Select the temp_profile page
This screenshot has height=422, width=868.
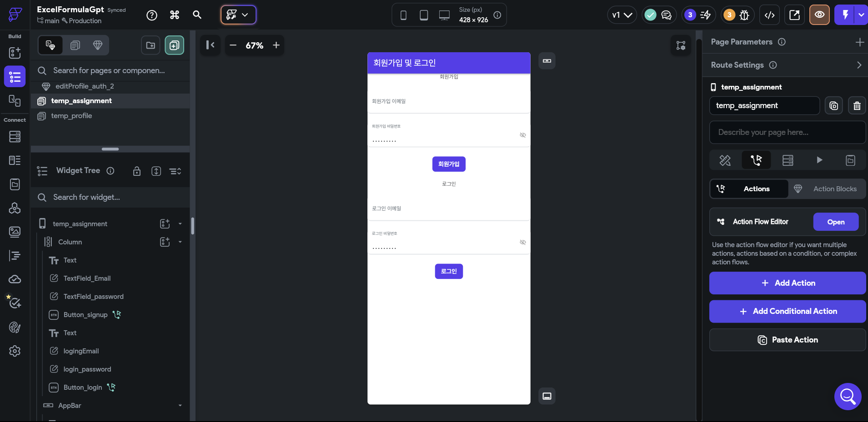tap(71, 116)
